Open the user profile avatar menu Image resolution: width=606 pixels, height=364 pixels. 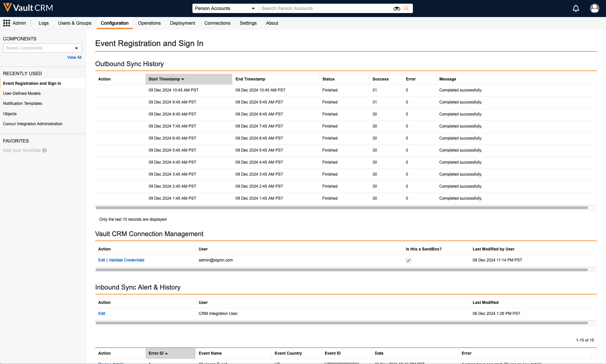point(594,8)
